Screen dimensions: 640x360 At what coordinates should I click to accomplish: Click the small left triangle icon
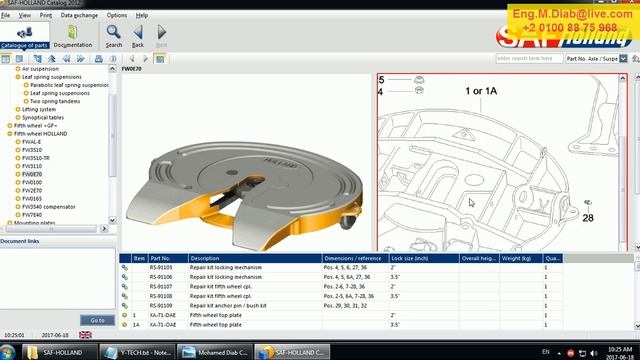pyautogui.click(x=132, y=59)
